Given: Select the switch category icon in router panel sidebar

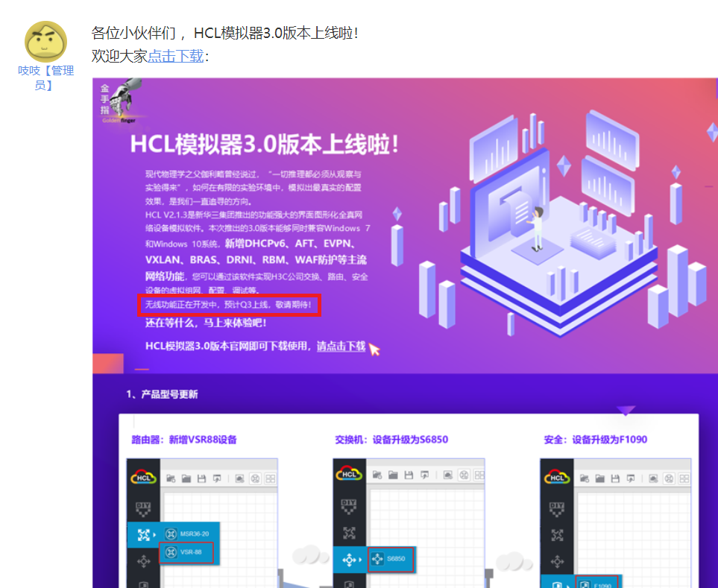Looking at the screenshot, I should (144, 561).
